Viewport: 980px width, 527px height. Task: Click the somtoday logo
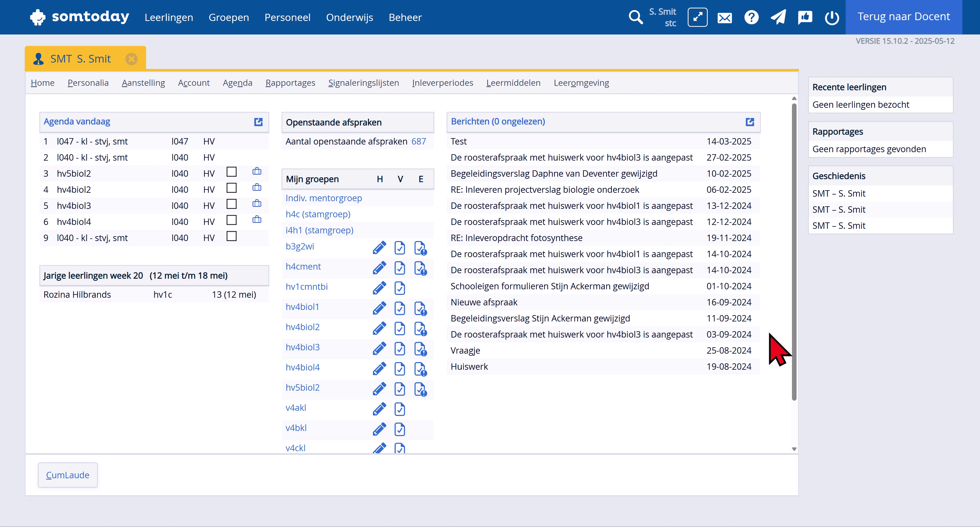[79, 17]
